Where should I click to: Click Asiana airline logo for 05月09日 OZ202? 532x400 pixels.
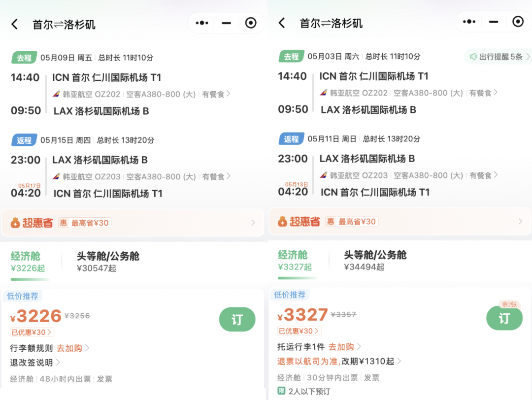pos(56,94)
